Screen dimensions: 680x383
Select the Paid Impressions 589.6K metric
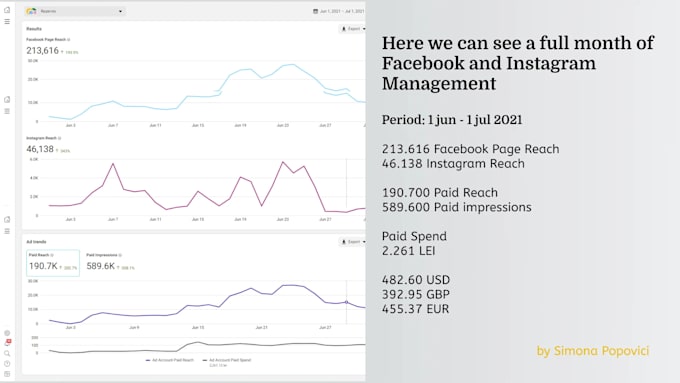pos(111,263)
